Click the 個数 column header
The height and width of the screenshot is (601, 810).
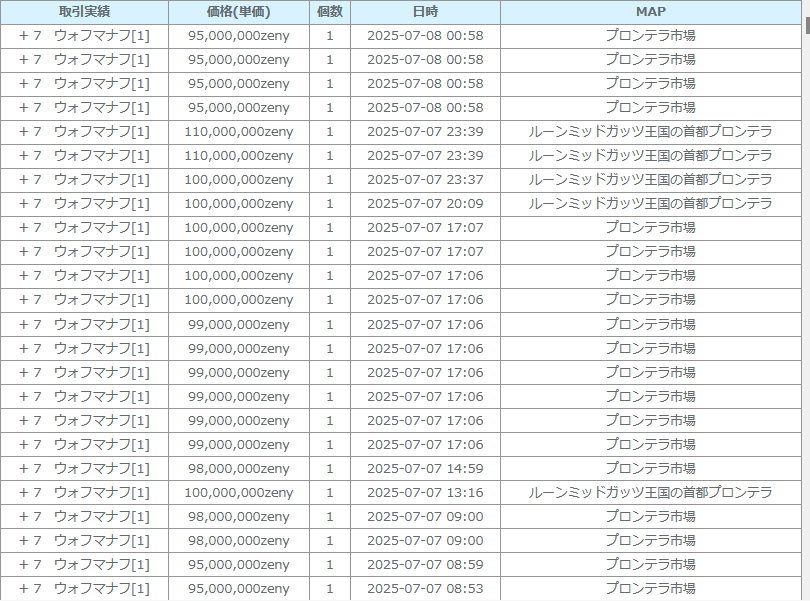pos(330,12)
